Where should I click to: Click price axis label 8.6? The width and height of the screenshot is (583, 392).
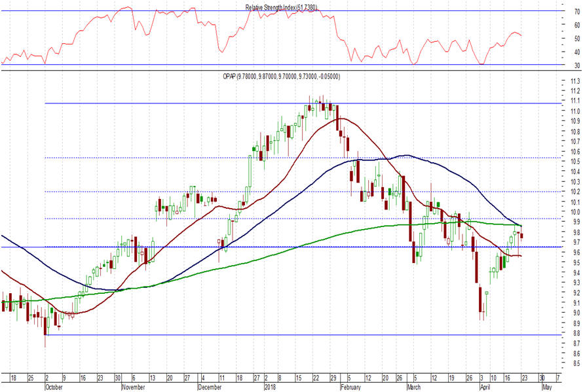[x=576, y=353]
